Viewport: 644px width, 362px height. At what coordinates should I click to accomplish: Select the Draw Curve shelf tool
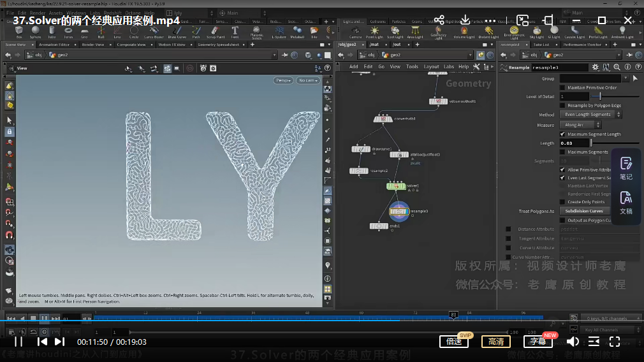click(177, 32)
